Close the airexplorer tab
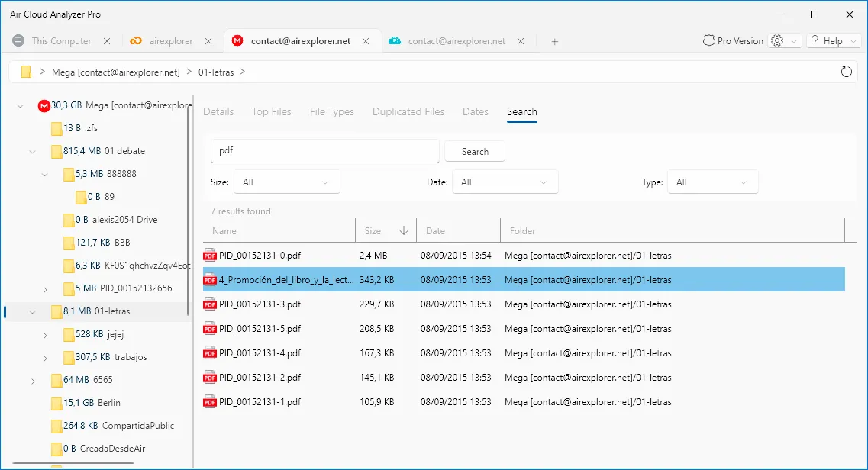This screenshot has width=868, height=470. 208,41
